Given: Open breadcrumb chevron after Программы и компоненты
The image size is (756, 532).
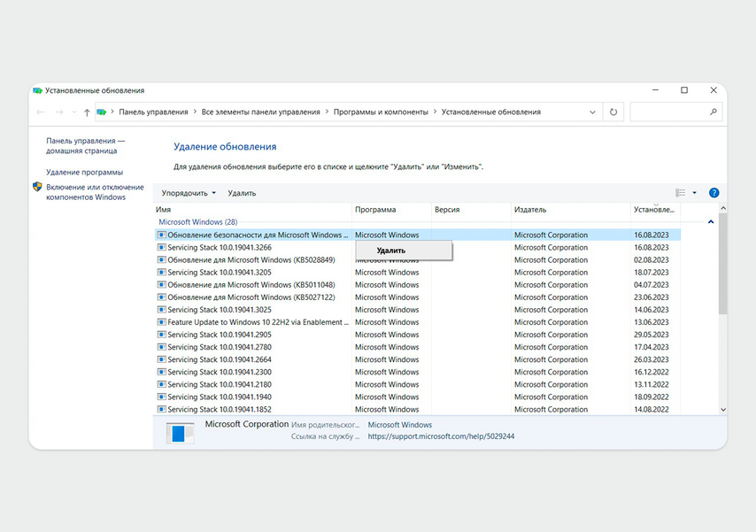Looking at the screenshot, I should [x=435, y=112].
